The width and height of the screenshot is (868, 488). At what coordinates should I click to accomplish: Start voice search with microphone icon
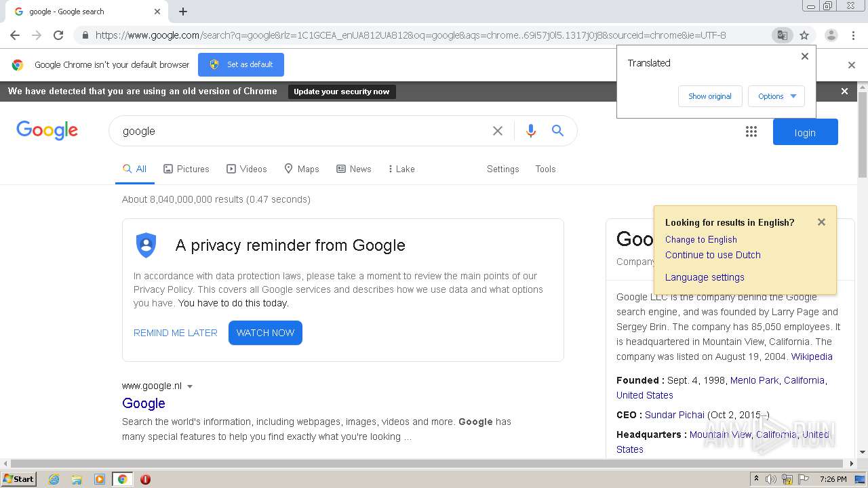(x=531, y=131)
